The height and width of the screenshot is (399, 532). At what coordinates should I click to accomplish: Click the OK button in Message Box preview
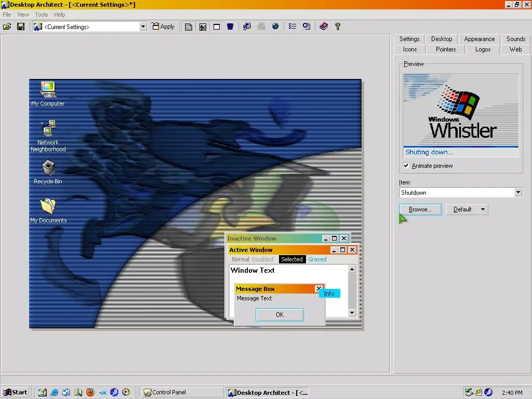[280, 314]
